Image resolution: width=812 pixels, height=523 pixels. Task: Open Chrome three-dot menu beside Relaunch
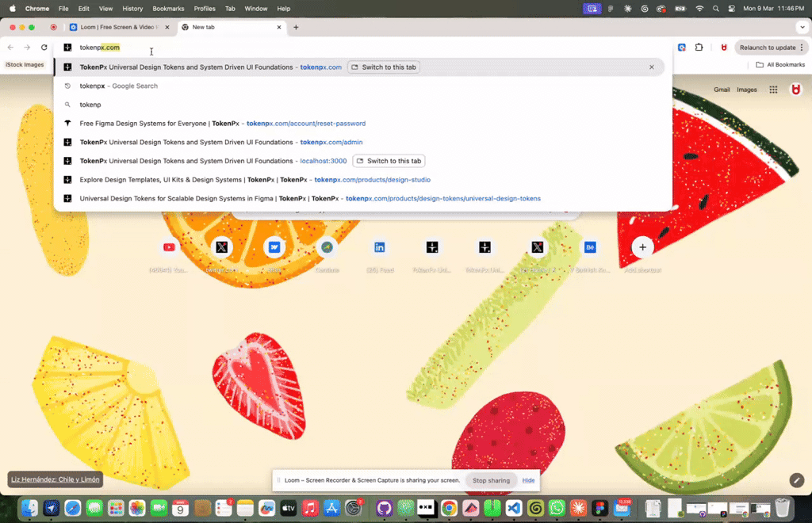[802, 47]
